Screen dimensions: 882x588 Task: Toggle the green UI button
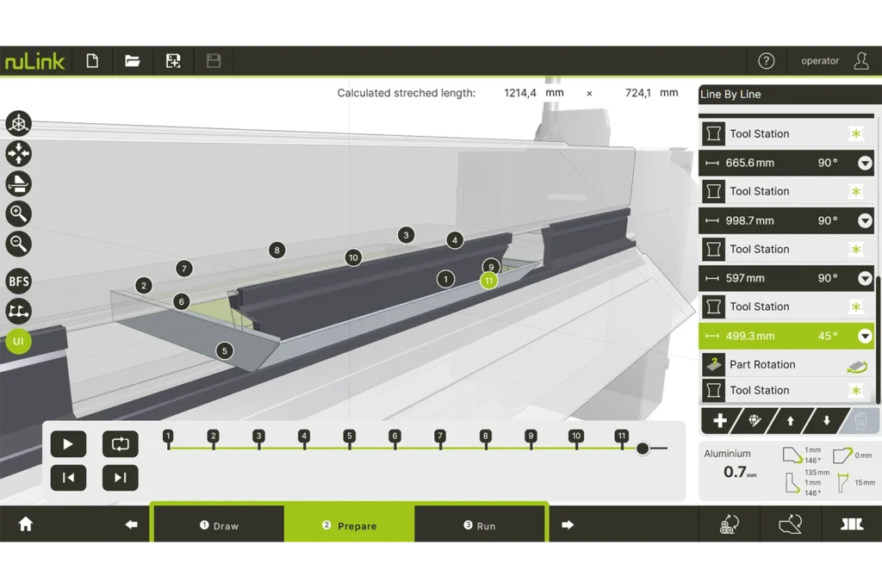(x=18, y=342)
